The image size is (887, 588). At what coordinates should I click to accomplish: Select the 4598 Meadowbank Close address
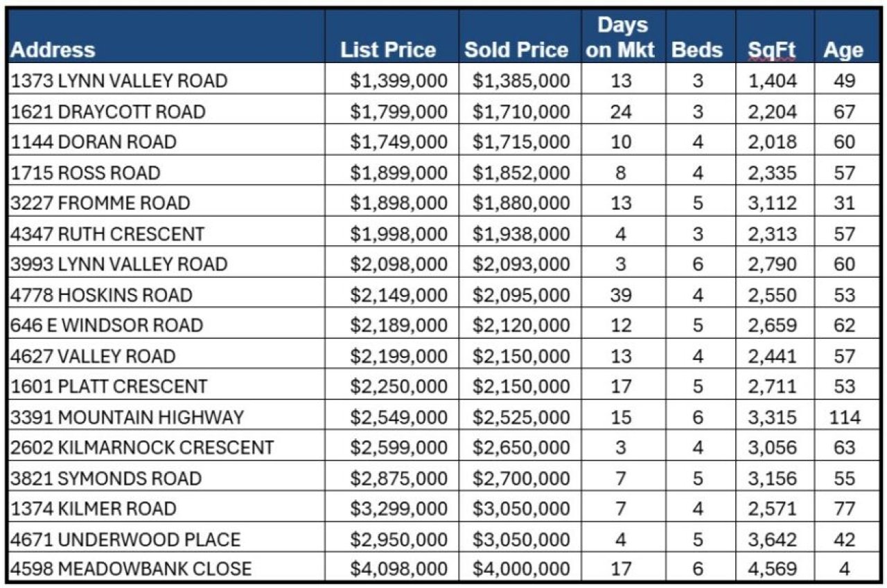click(131, 569)
